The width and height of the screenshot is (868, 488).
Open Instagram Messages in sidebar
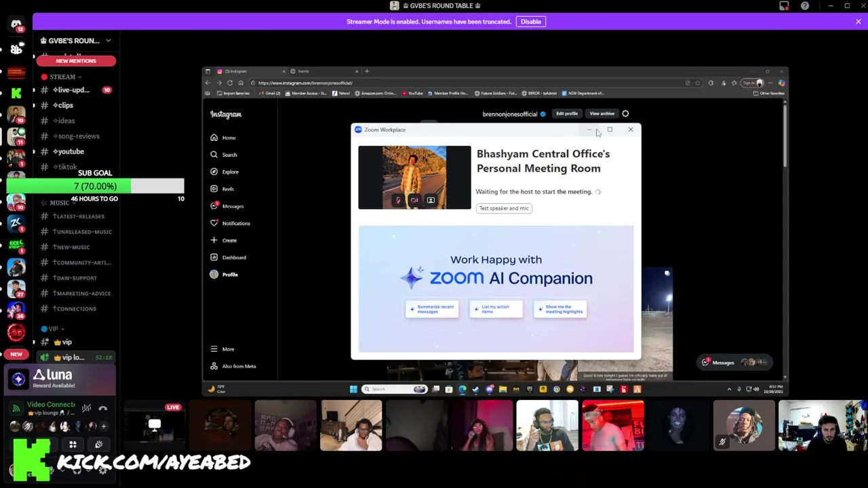[227, 206]
